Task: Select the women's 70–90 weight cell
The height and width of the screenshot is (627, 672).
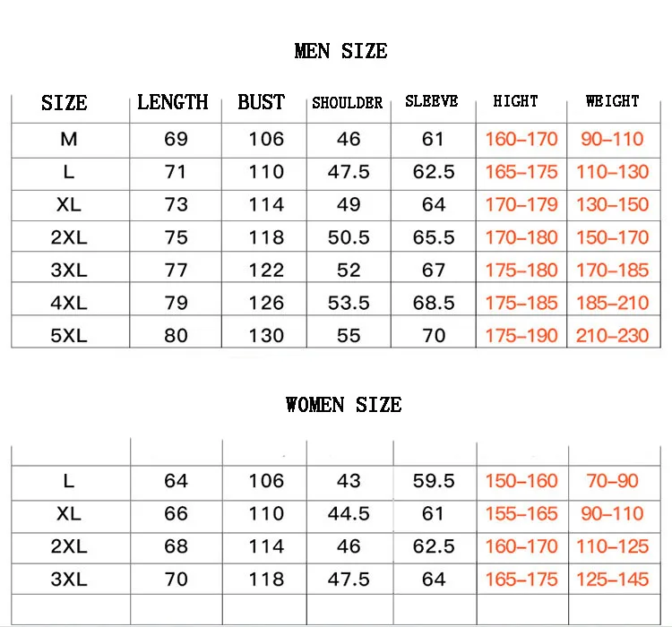Action: coord(612,481)
